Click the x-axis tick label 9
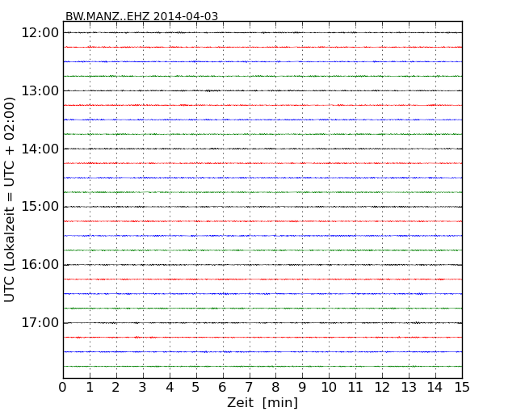 [x=302, y=388]
